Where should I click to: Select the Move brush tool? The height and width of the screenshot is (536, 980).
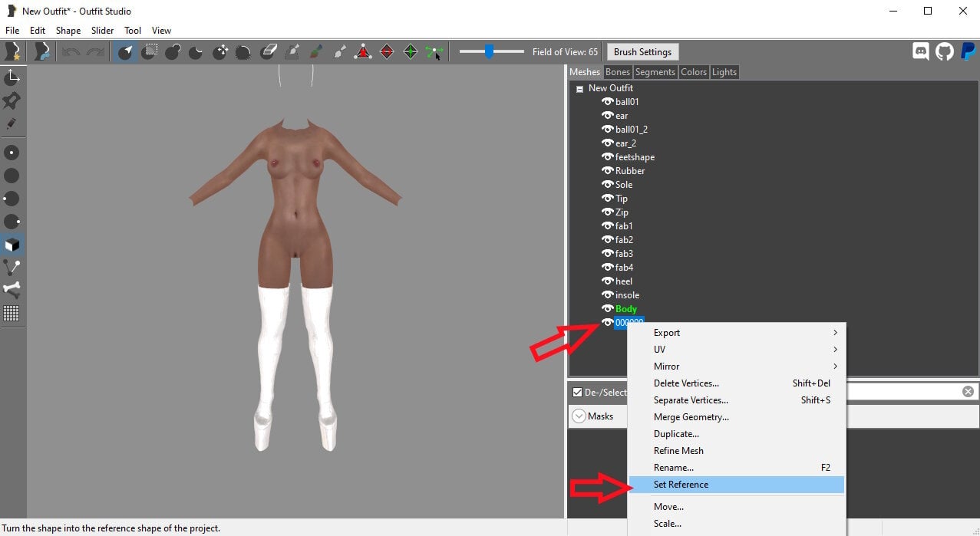point(220,52)
